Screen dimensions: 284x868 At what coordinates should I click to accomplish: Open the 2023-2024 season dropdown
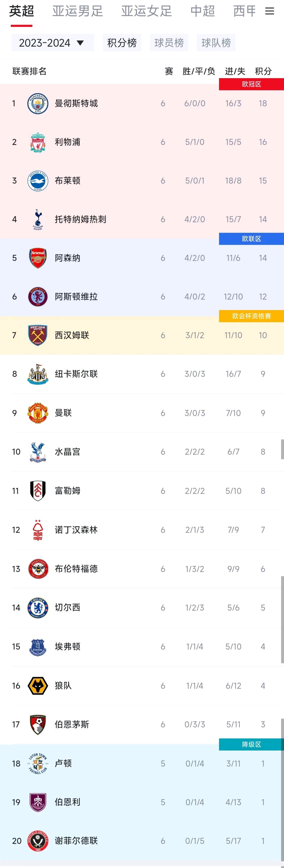(52, 43)
